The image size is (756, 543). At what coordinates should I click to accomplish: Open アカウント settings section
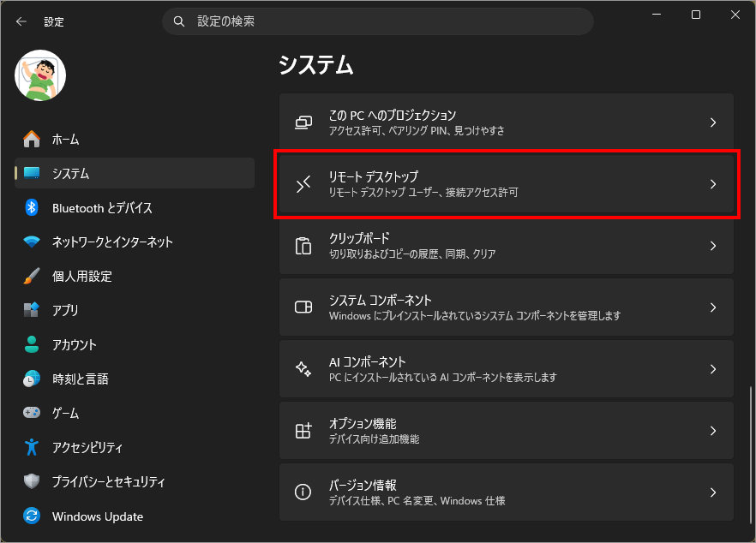click(x=74, y=344)
